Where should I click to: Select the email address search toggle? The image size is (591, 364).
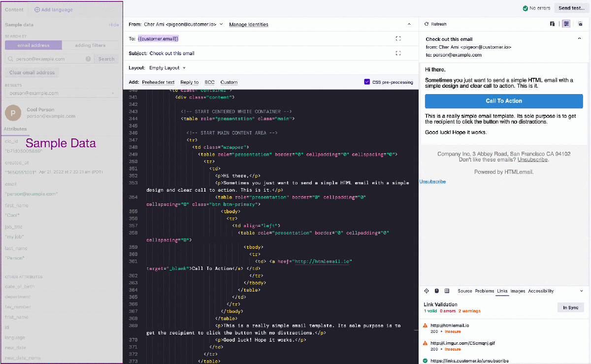[33, 45]
